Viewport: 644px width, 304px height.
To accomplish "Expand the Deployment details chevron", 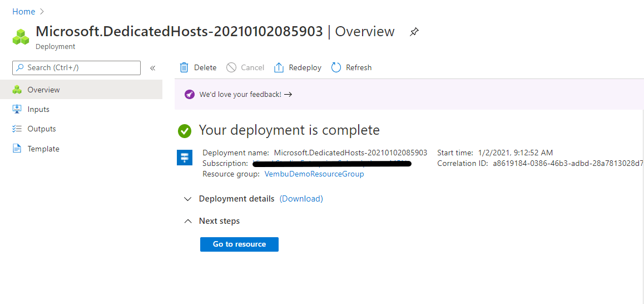I will click(x=188, y=199).
